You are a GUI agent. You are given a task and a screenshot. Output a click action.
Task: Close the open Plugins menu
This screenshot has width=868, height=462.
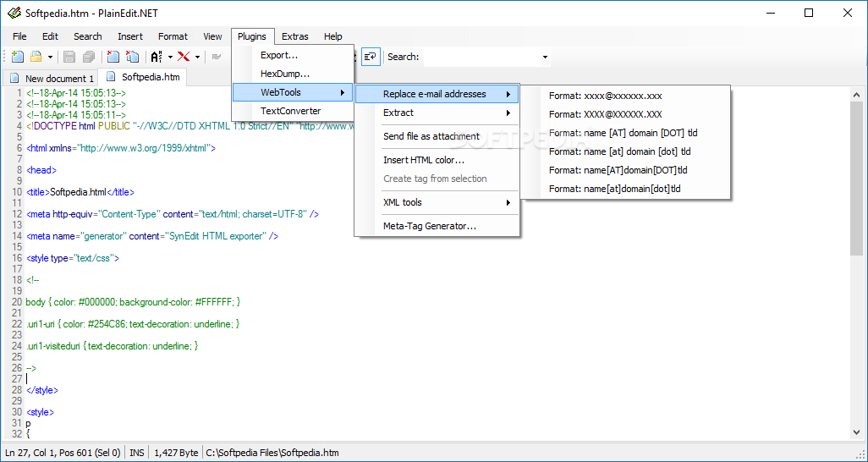[x=252, y=36]
